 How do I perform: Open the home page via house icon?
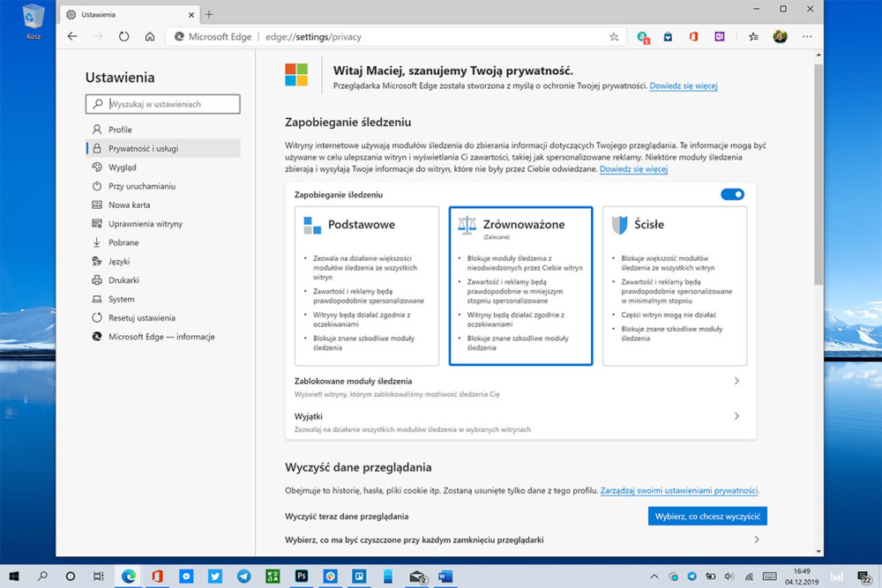click(150, 36)
